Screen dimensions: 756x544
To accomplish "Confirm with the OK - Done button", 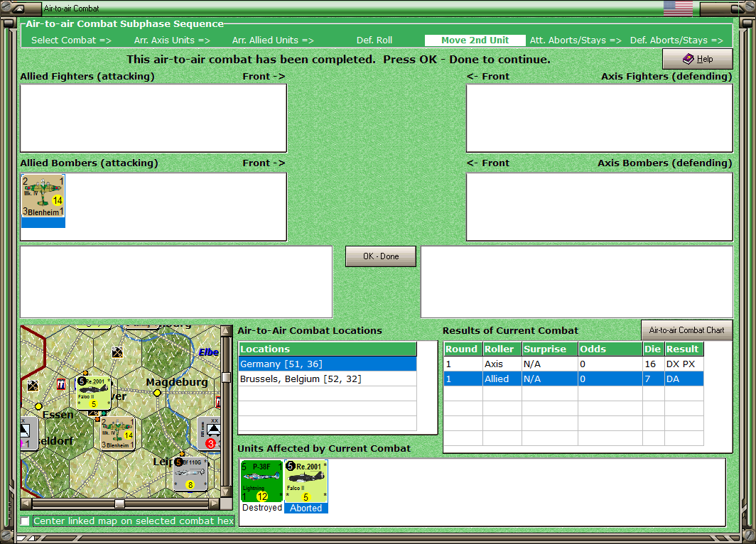I will (x=381, y=256).
